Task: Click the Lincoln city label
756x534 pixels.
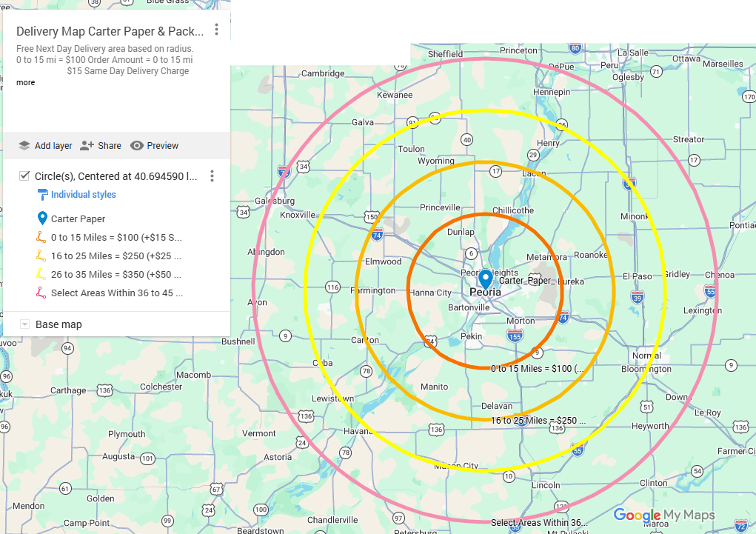Action: 546,485
